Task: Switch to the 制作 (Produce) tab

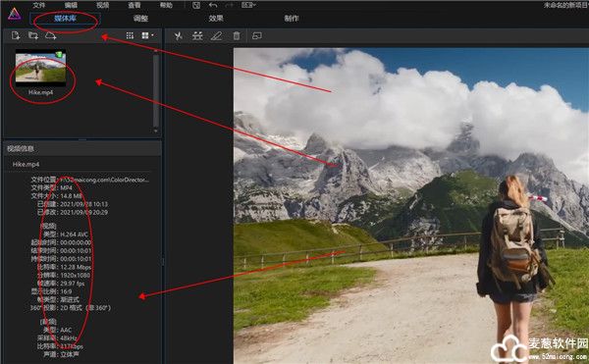Action: (292, 19)
